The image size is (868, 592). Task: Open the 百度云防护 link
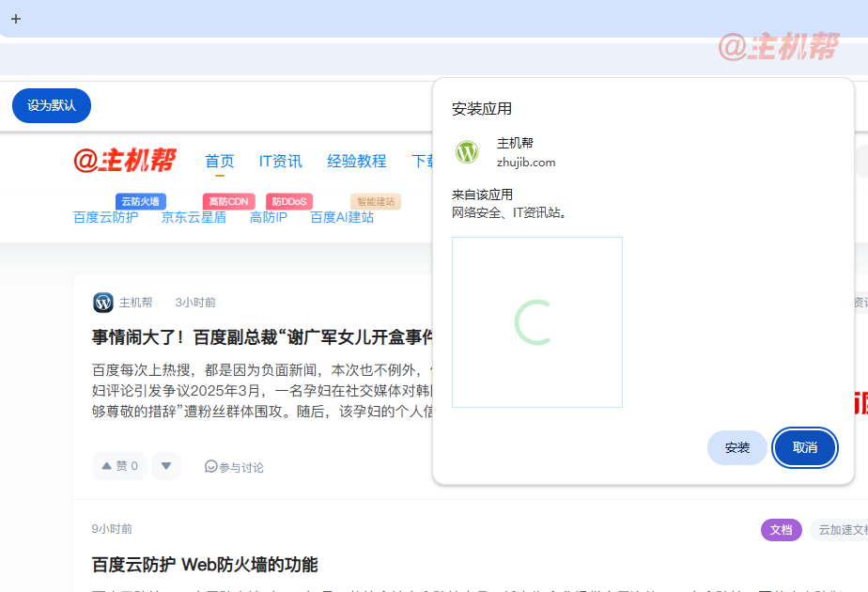tap(106, 218)
